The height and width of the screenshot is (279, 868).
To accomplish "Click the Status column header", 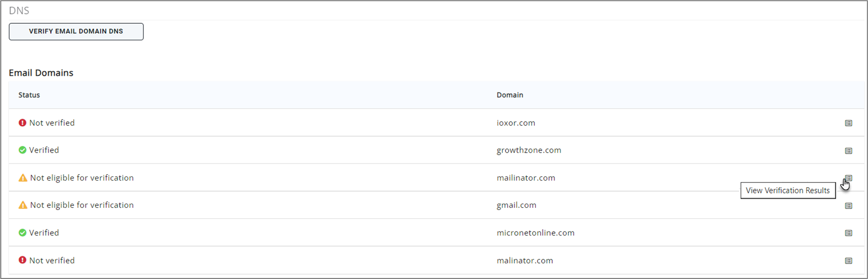I will pos(29,95).
